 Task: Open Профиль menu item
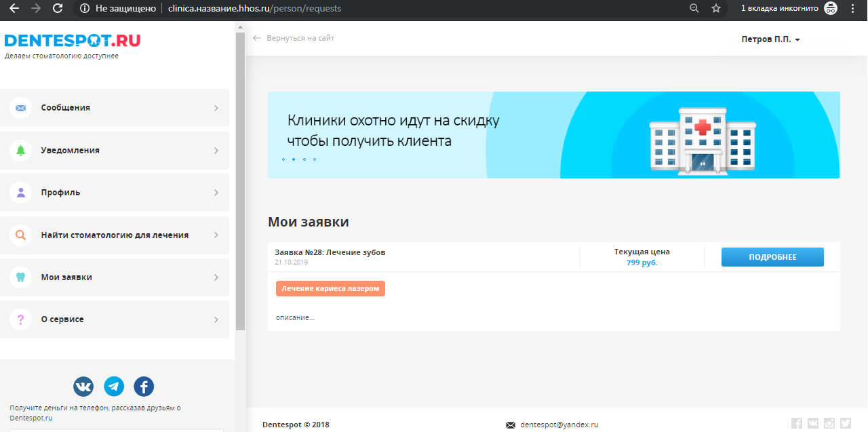[x=115, y=193]
